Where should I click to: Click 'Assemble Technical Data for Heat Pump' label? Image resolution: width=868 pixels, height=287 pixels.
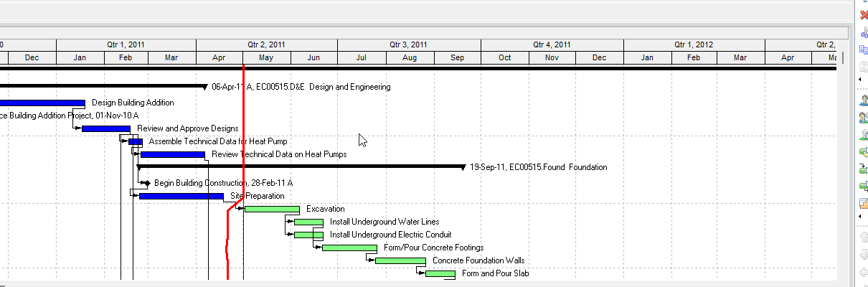tap(218, 141)
